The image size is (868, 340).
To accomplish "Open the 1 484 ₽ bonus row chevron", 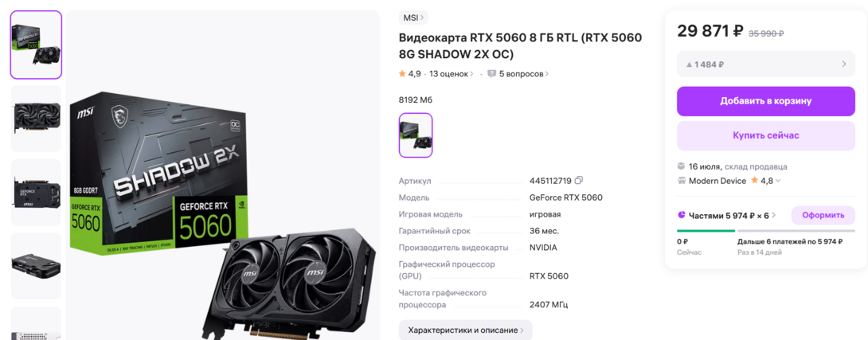I will coord(844,64).
